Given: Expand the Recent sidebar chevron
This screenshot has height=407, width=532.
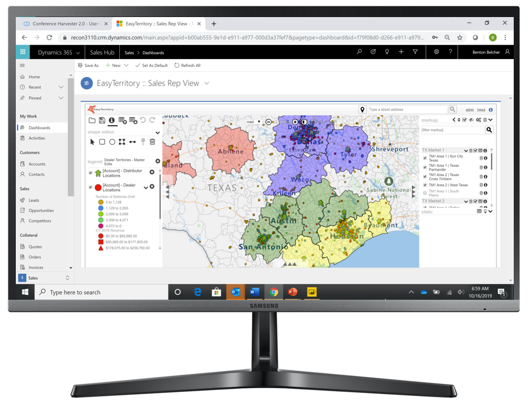Looking at the screenshot, I should tap(61, 87).
